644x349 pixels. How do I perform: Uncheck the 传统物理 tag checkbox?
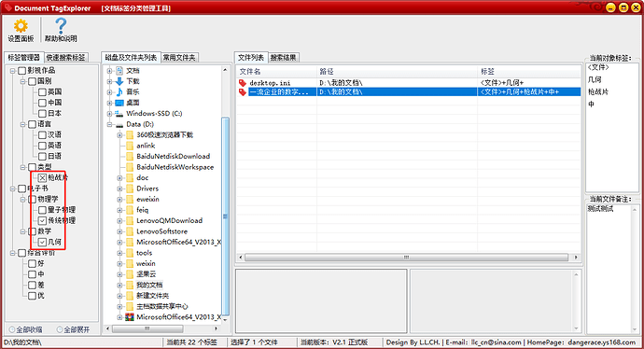tap(42, 220)
